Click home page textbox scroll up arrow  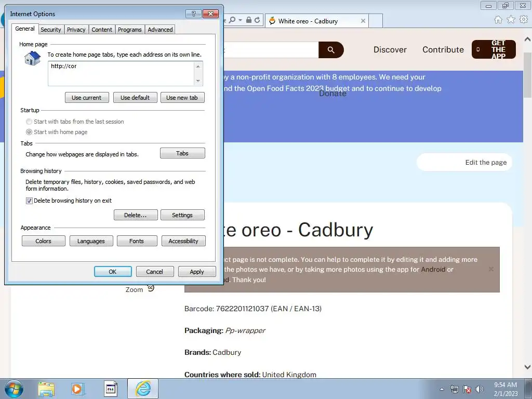(x=198, y=66)
